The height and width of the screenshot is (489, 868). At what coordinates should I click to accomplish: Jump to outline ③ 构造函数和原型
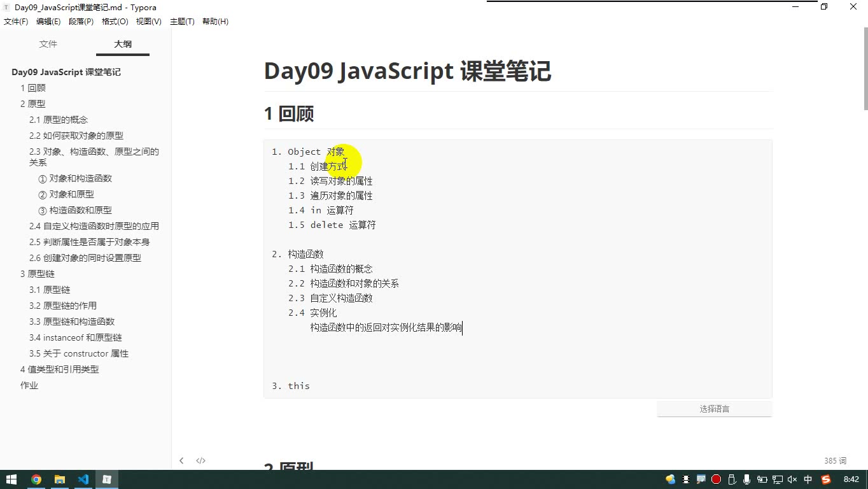[x=75, y=210]
